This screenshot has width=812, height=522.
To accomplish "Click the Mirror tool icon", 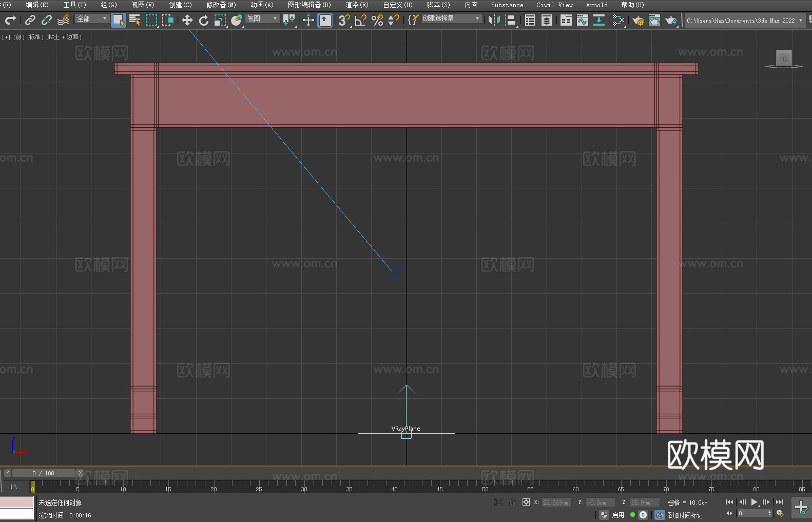I will click(x=494, y=20).
